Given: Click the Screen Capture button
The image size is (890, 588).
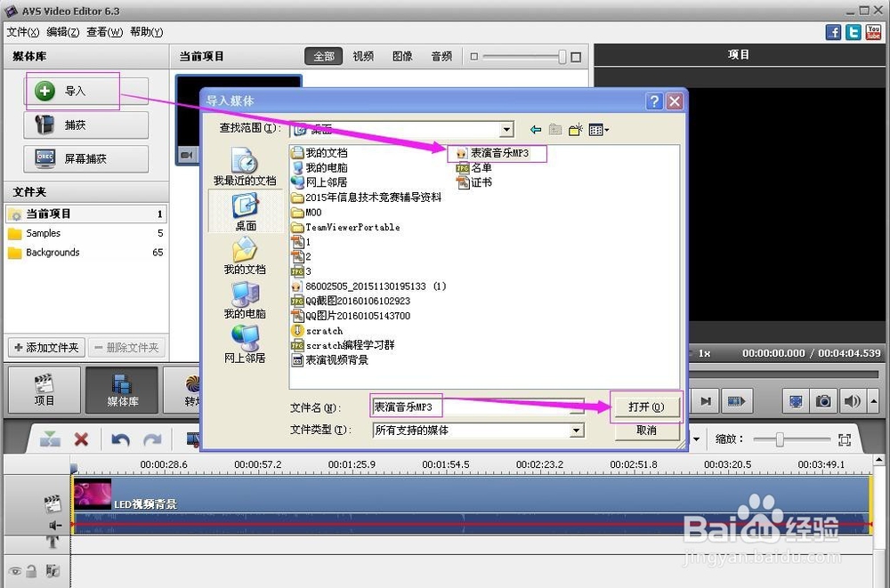Looking at the screenshot, I should point(85,159).
